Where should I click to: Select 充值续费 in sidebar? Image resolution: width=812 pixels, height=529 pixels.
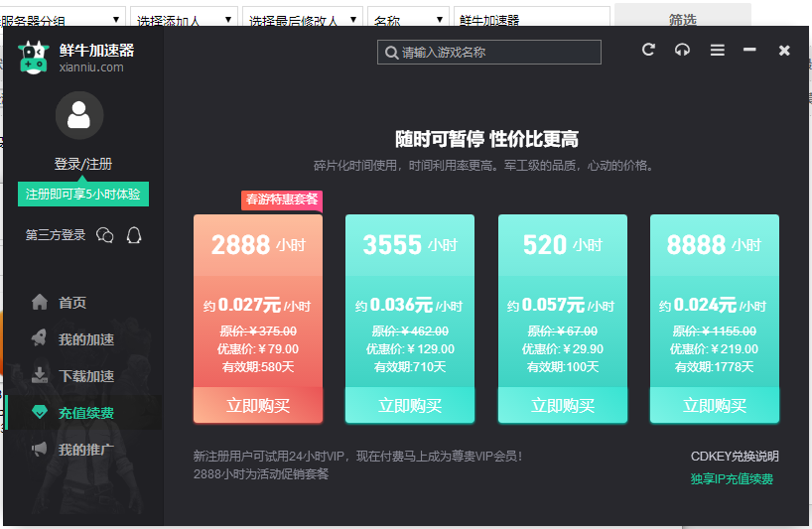pyautogui.click(x=82, y=413)
